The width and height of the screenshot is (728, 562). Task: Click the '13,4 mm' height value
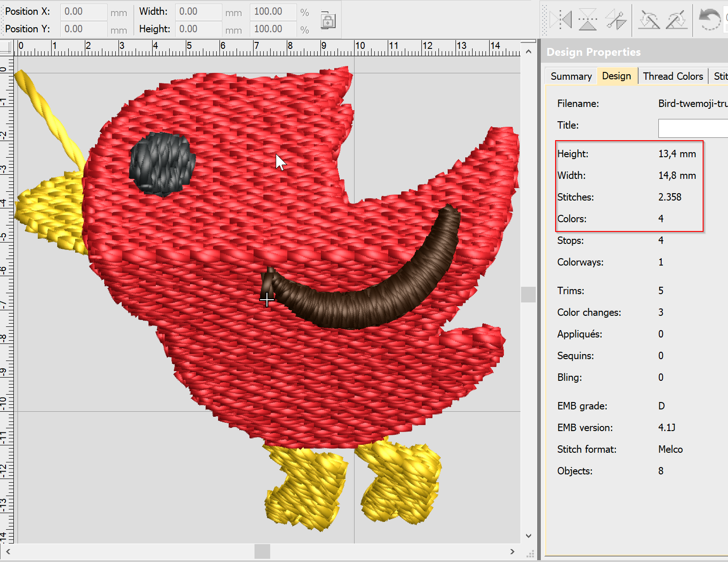click(677, 154)
